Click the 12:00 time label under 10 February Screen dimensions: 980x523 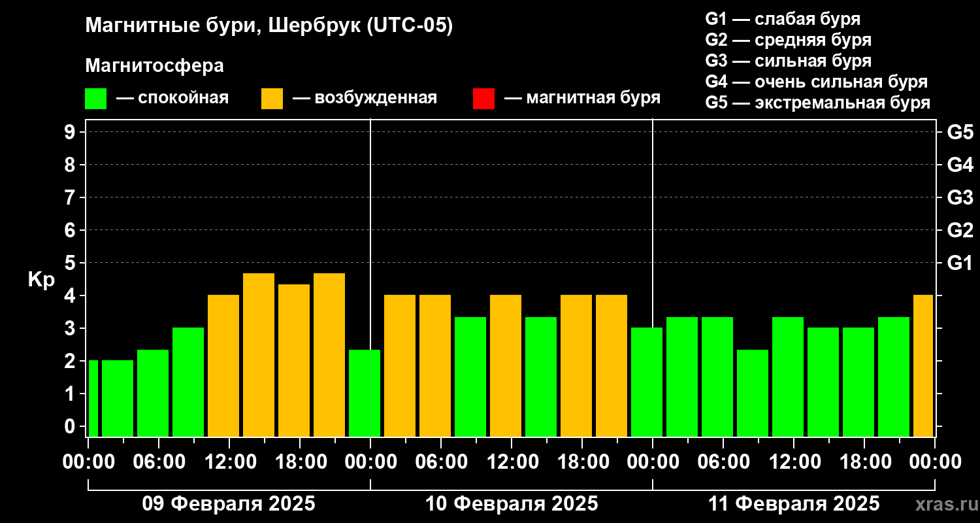pyautogui.click(x=512, y=462)
